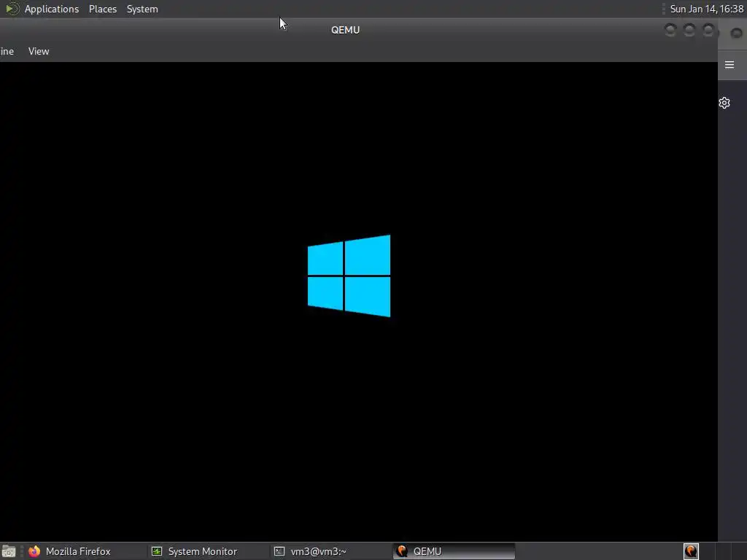
Task: Open the hamburger menu in the background window
Action: (x=729, y=65)
